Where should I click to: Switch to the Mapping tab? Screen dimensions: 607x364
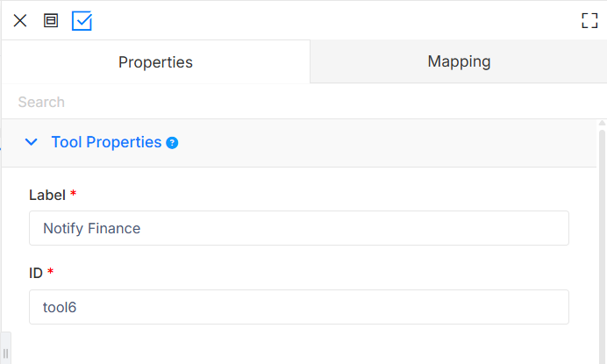click(x=459, y=61)
